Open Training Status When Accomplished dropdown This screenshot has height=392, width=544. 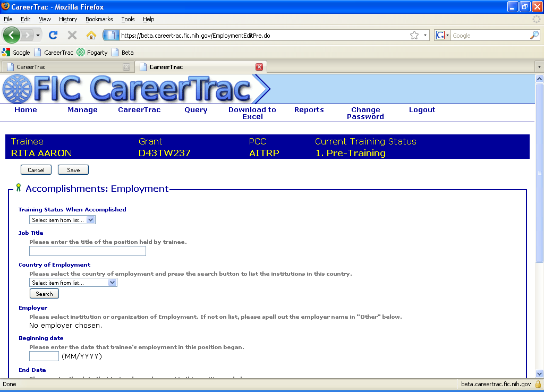tap(63, 220)
